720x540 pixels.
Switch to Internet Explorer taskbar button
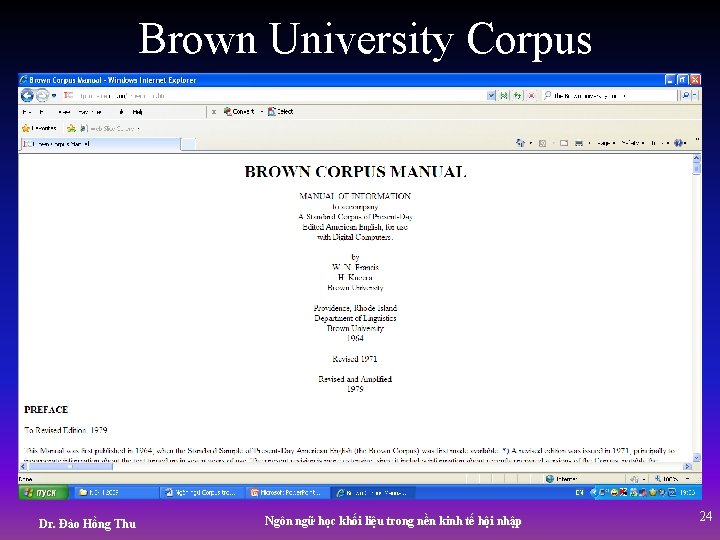pos(374,493)
